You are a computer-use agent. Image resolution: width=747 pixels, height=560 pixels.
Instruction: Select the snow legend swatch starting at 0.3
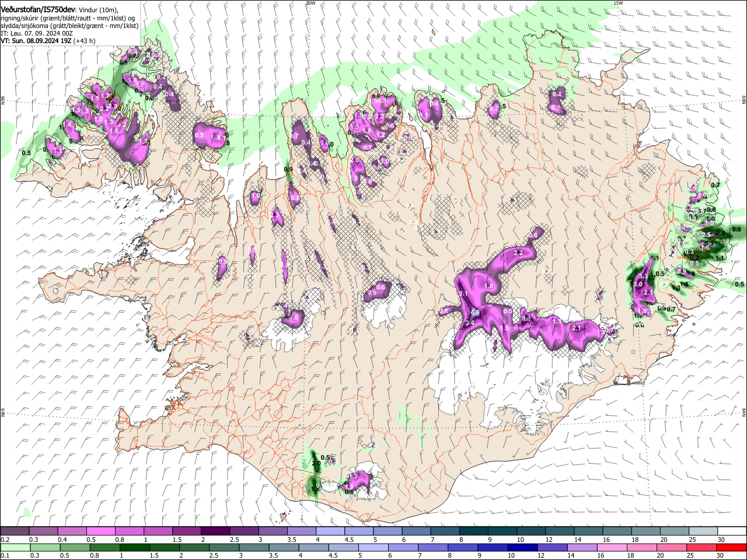point(44,531)
